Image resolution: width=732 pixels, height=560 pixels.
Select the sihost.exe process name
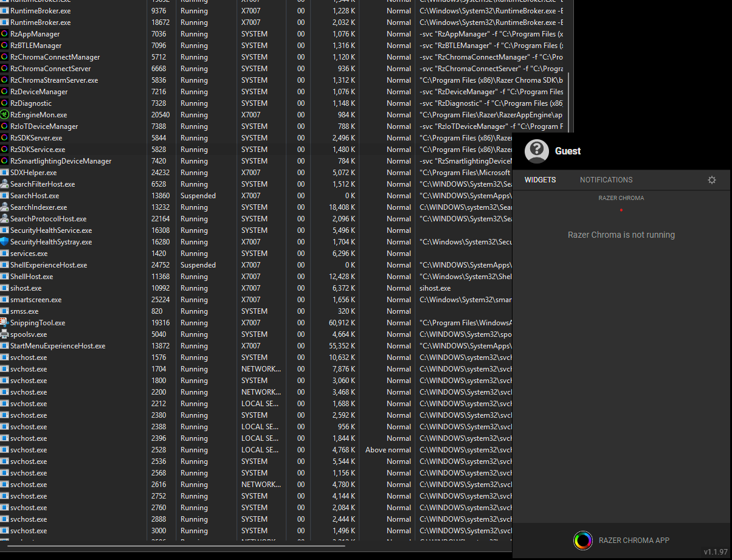click(x=26, y=288)
